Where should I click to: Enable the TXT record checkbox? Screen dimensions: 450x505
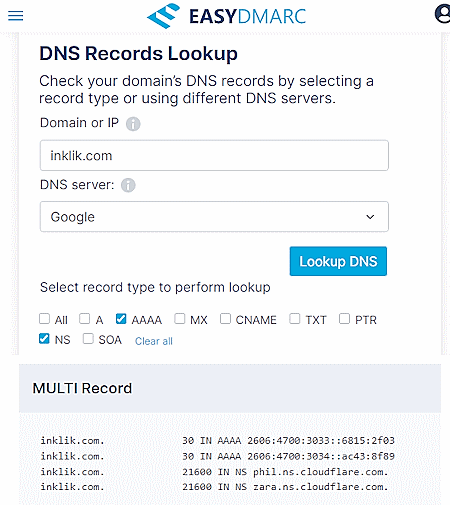click(x=295, y=319)
